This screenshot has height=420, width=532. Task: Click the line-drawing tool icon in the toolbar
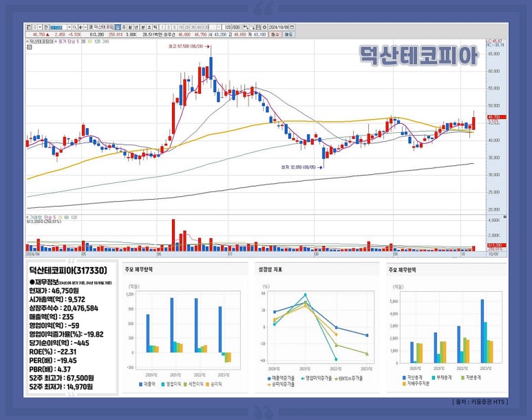pyautogui.click(x=252, y=27)
